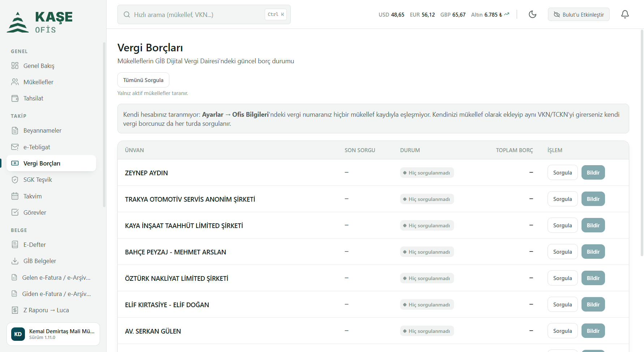
Task: Select the Görevler checkbox icon
Action: coord(15,213)
